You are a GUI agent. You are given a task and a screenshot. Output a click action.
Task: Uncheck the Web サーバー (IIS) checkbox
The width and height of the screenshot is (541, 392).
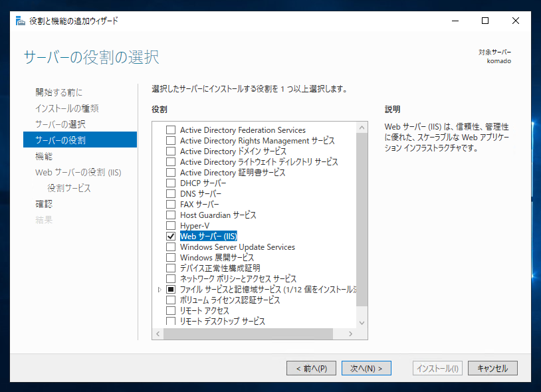pos(171,236)
